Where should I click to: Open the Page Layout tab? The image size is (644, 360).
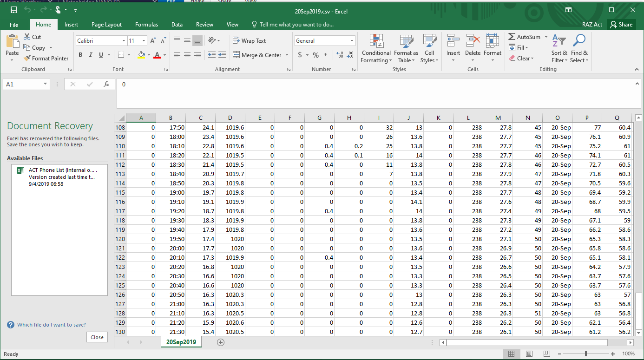click(x=106, y=25)
